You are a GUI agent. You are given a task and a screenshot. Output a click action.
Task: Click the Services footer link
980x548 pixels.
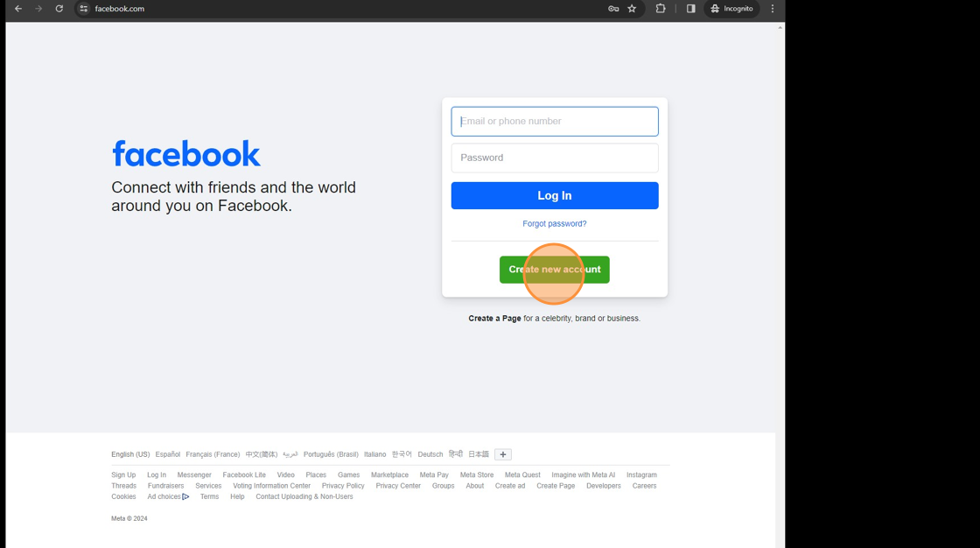point(208,486)
